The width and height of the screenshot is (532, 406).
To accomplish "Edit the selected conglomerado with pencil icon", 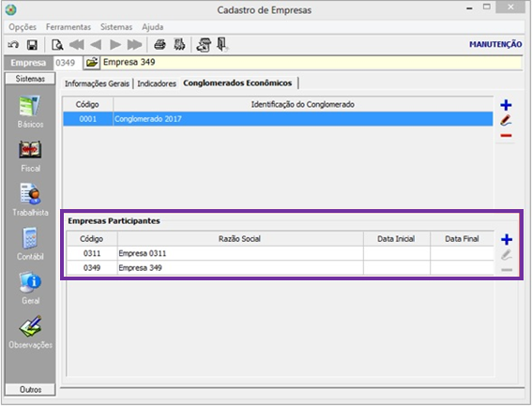I will click(x=506, y=120).
